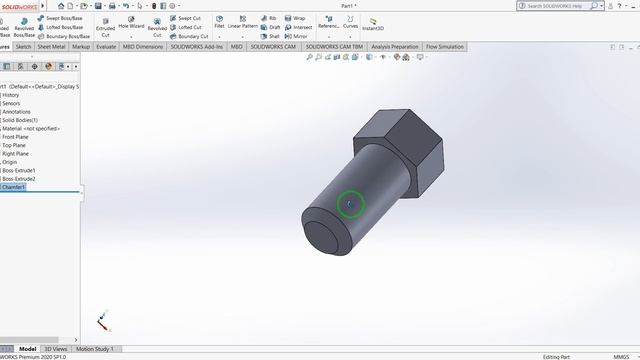Select the Revolved Boss/Base tool
Viewport: 640px width, 360px height.
[24, 27]
